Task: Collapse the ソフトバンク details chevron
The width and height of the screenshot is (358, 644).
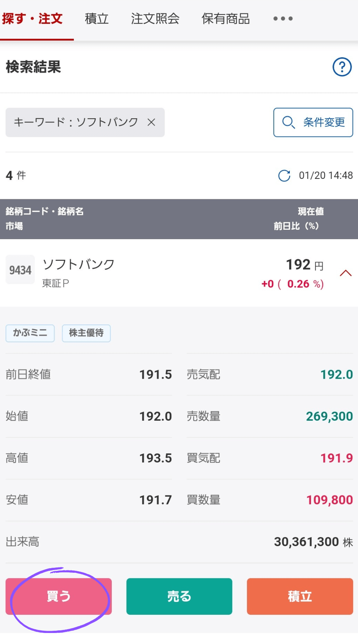Action: (x=345, y=273)
